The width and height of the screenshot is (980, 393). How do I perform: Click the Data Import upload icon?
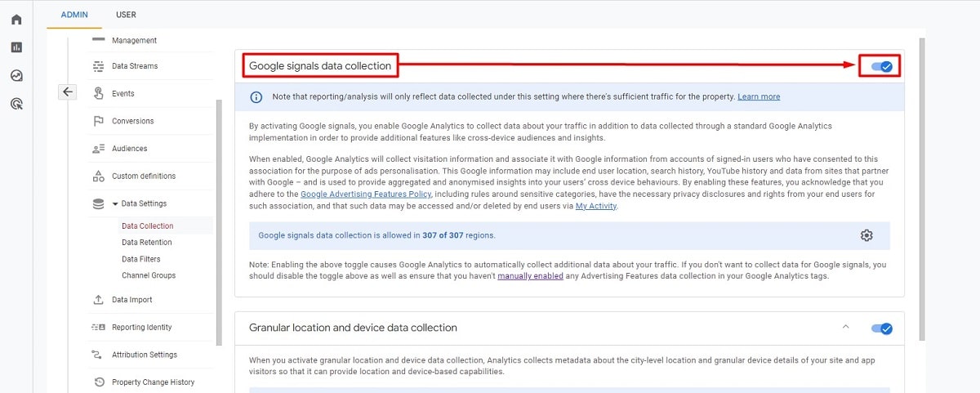coord(98,300)
